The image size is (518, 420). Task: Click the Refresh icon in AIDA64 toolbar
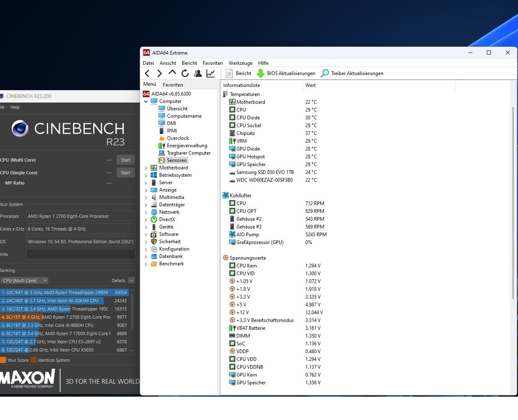tap(185, 73)
